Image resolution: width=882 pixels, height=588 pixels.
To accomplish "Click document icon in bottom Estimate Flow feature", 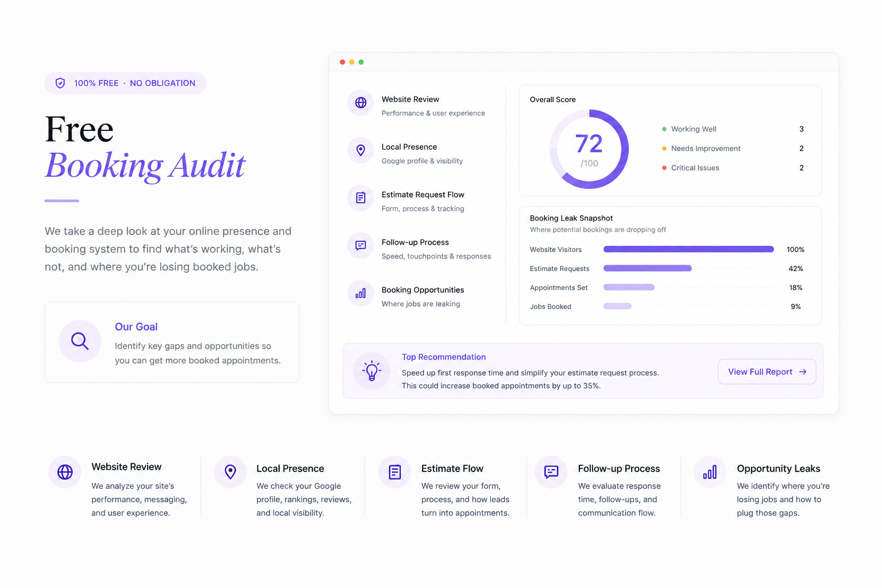I will [395, 472].
